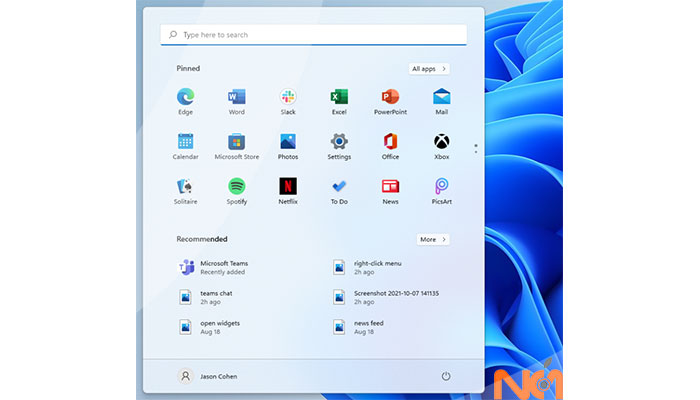700x400 pixels.
Task: Launch PicsArt
Action: (x=442, y=191)
